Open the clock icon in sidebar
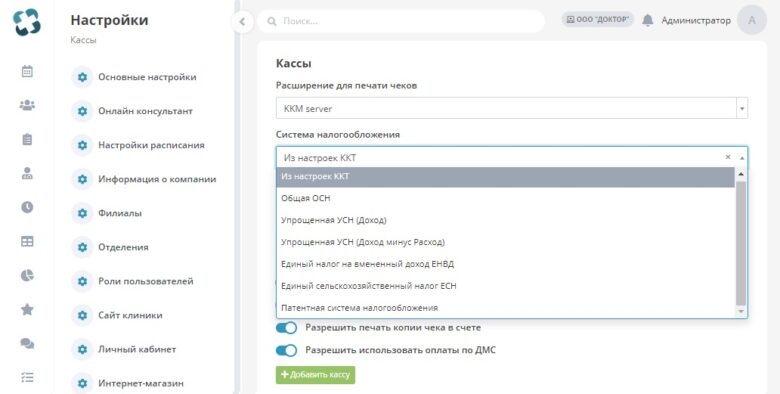 point(27,207)
